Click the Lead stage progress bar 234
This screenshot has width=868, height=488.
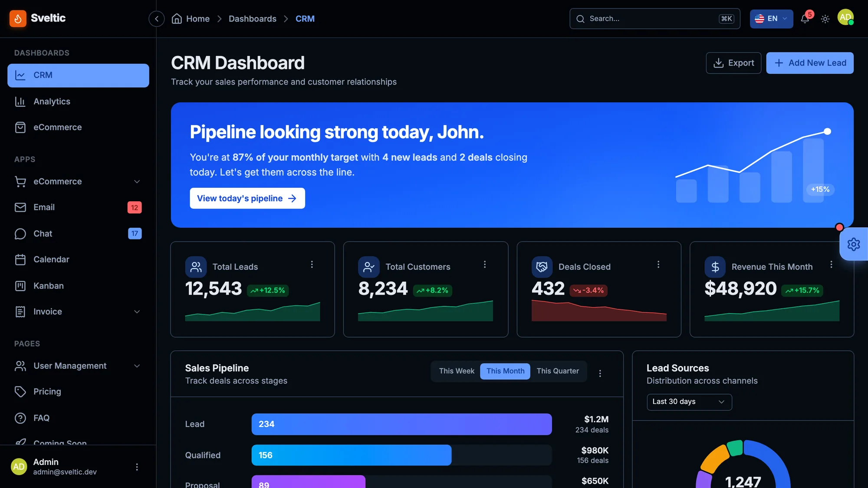coord(401,424)
